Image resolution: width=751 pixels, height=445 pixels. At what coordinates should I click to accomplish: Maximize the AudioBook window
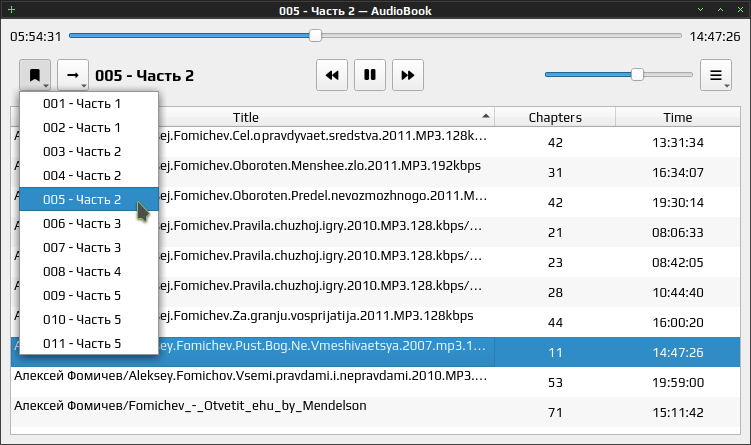[720, 10]
